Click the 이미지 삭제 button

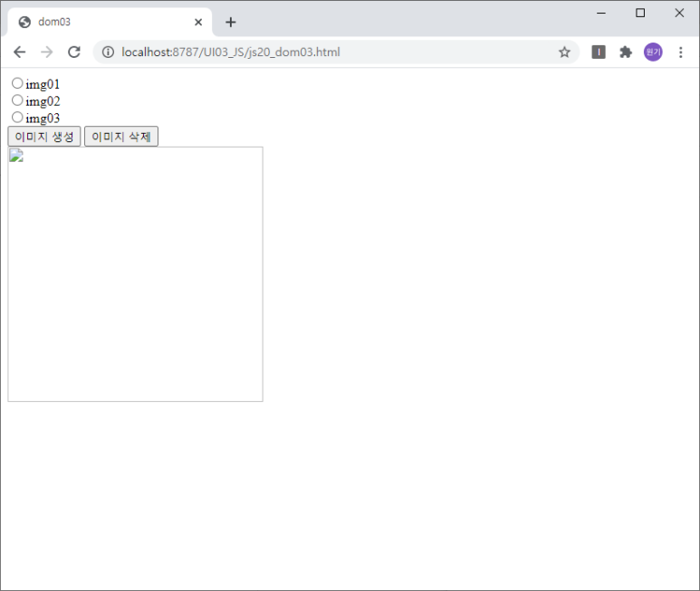[121, 137]
